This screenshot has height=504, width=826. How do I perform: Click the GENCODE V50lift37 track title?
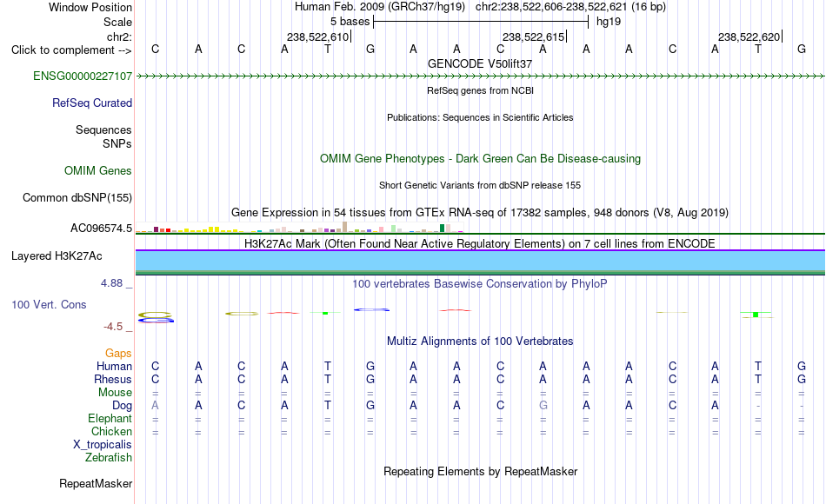480,63
